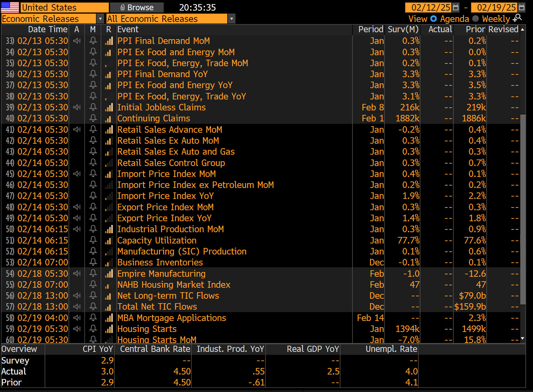Click the United States country field
533x392 pixels.
pyautogui.click(x=65, y=8)
